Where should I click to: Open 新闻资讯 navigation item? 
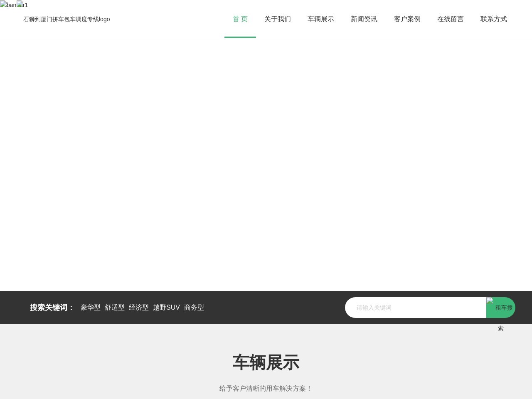coord(364,19)
